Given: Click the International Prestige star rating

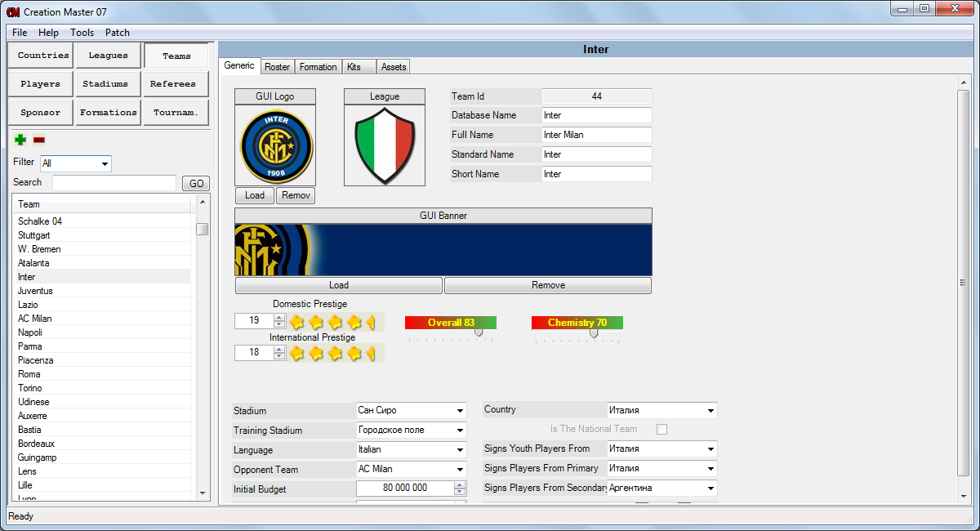Looking at the screenshot, I should [335, 353].
